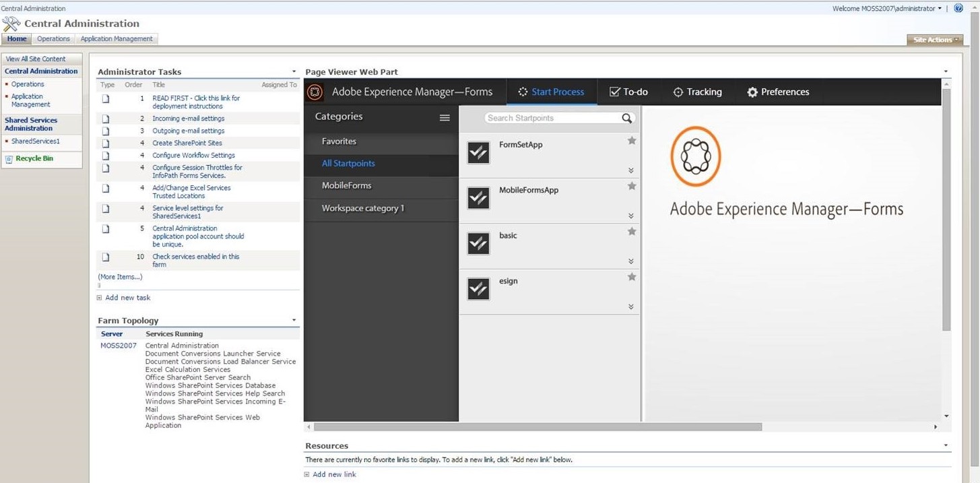The image size is (980, 483).
Task: Click document icon for Add/Change Excel Services
Action: [x=106, y=188]
